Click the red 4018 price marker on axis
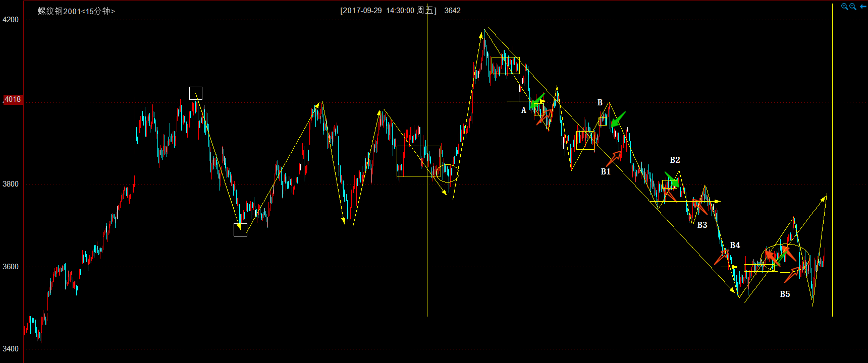Image resolution: width=868 pixels, height=363 pixels. [x=13, y=99]
